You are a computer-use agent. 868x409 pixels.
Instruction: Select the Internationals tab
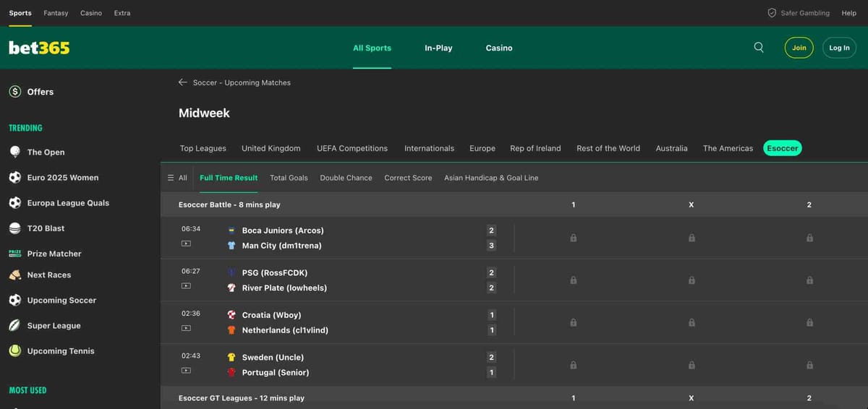(429, 148)
